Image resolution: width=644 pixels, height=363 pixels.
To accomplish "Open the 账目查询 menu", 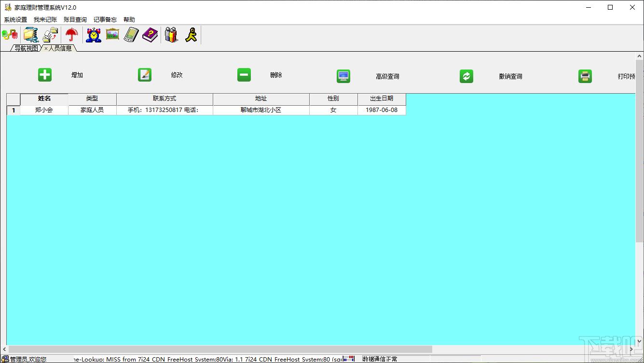I will click(75, 20).
